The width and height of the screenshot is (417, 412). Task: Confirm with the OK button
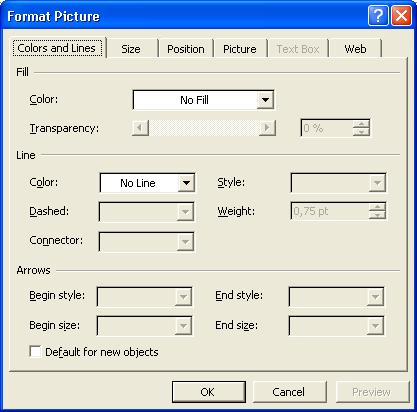pos(209,392)
